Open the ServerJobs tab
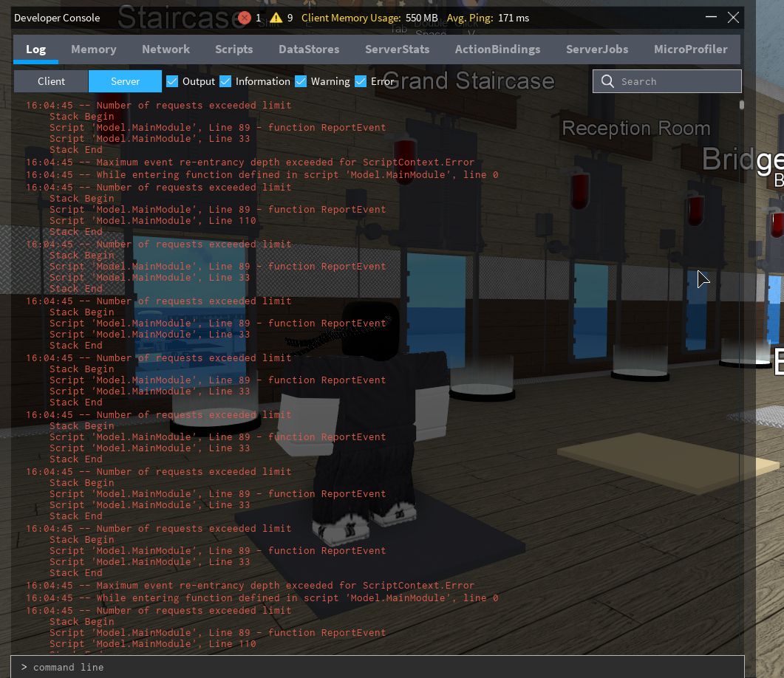The width and height of the screenshot is (784, 678). tap(597, 49)
